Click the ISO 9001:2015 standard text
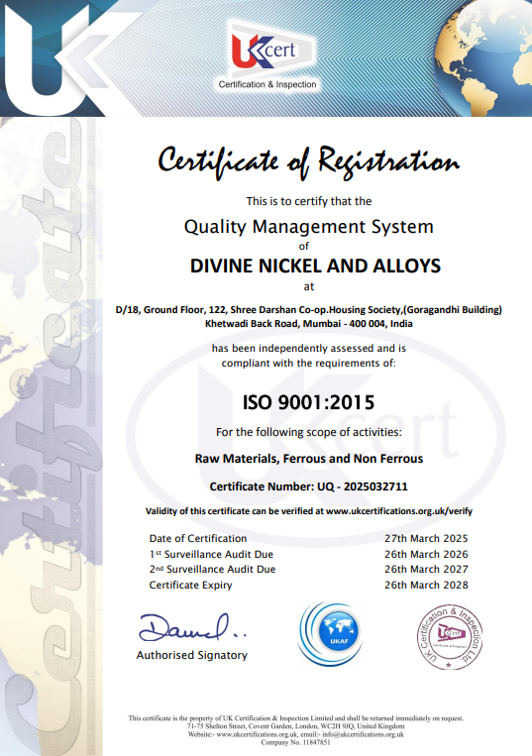This screenshot has height=756, width=532. coord(308,402)
